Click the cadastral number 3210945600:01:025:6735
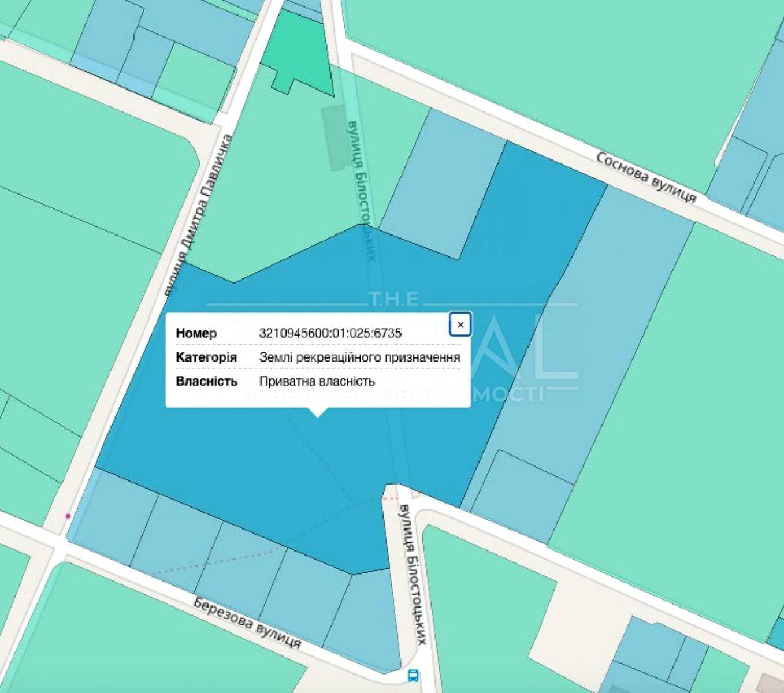 click(330, 333)
